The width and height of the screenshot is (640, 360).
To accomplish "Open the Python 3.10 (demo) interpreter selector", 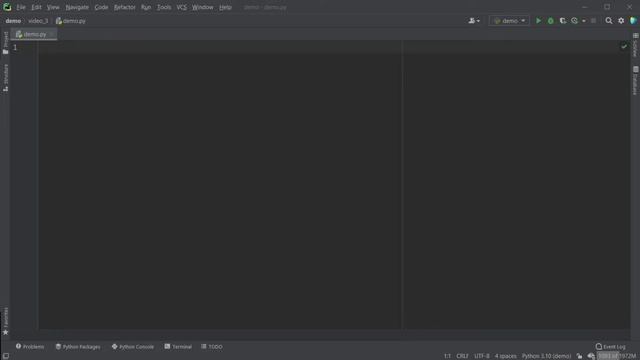I will tap(546, 356).
